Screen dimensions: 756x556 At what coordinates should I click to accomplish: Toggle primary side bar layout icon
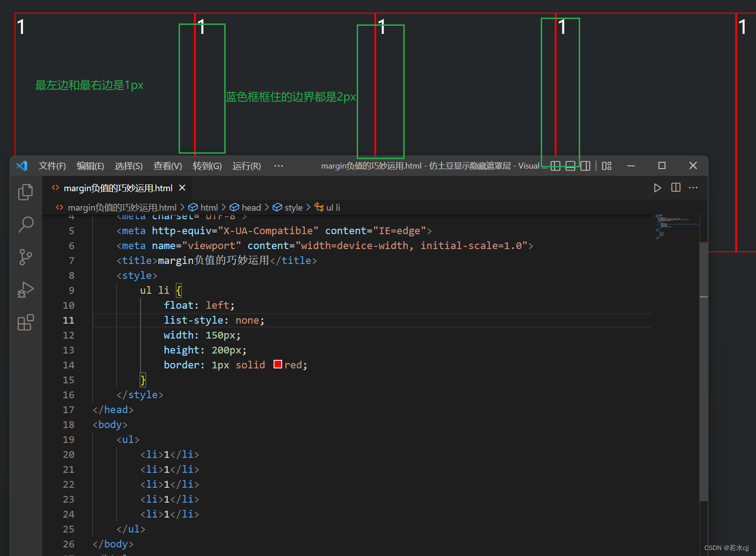tap(555, 166)
